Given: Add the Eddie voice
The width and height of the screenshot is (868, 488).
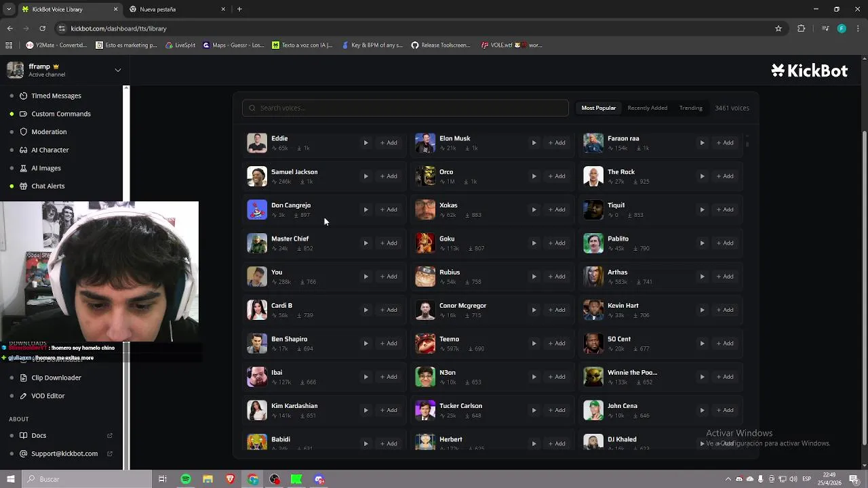Looking at the screenshot, I should click(x=389, y=143).
